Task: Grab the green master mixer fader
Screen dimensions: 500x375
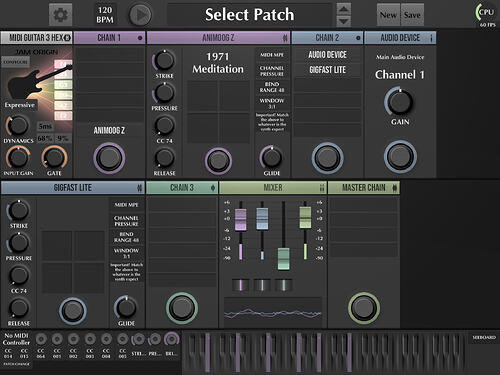Action: [x=305, y=218]
